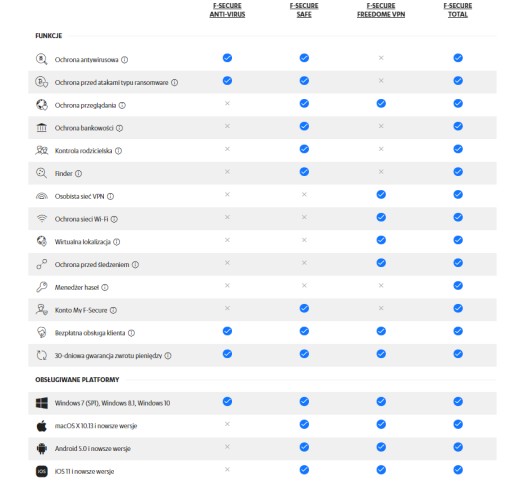Image resolution: width=512 pixels, height=483 pixels.
Task: Click info icon for 30-day money-back guarantee
Action: click(168, 356)
